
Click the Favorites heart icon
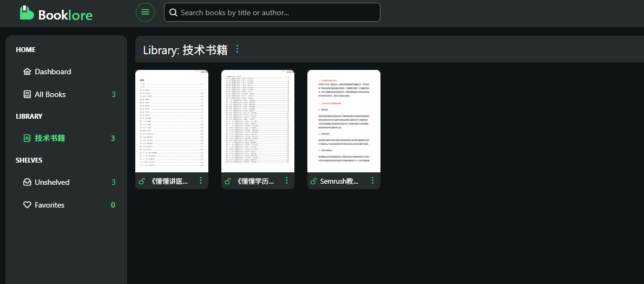27,205
